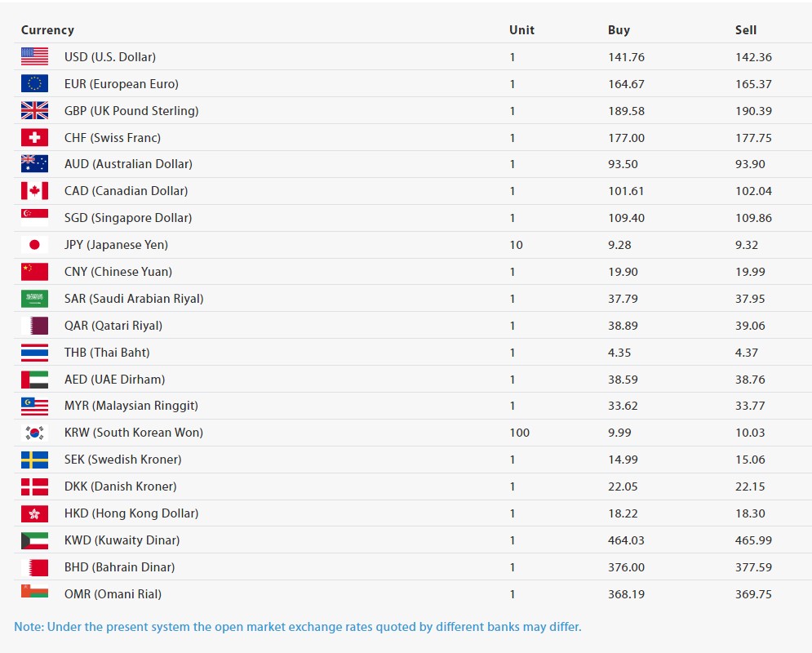Click the South Korean flag icon
Screen dimensions: 812x653
coord(34,433)
